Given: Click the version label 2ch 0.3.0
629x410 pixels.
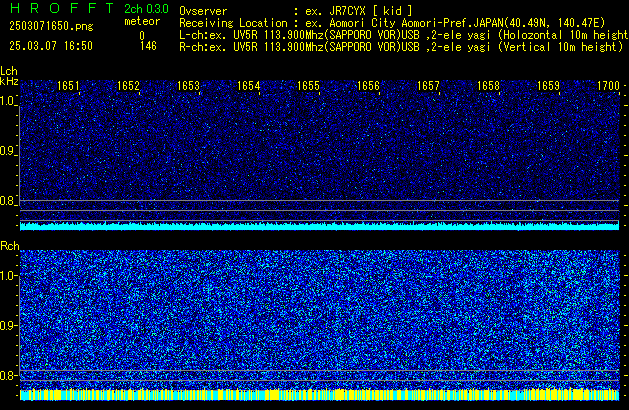Looking at the screenshot, I should 146,9.
